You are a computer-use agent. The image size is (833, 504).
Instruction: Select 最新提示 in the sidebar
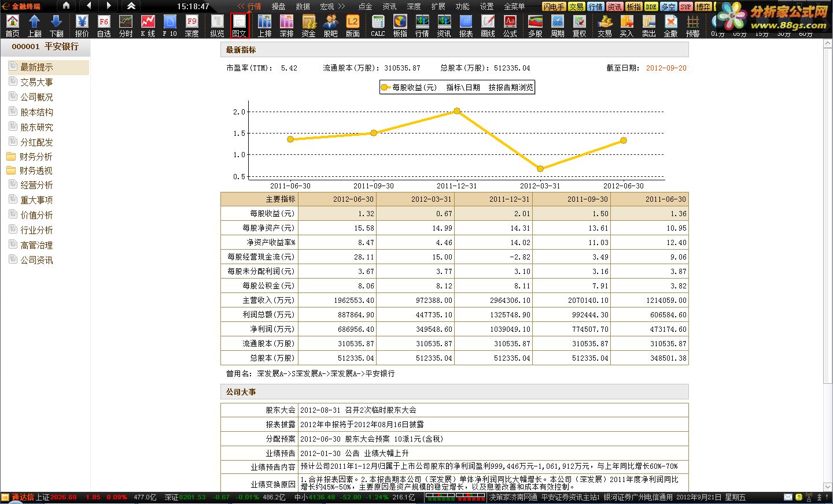pos(49,67)
